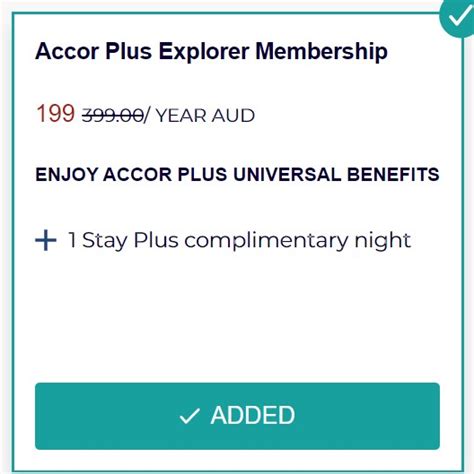This screenshot has width=474, height=474.
Task: Click the discounted 199 price
Action: pos(55,113)
